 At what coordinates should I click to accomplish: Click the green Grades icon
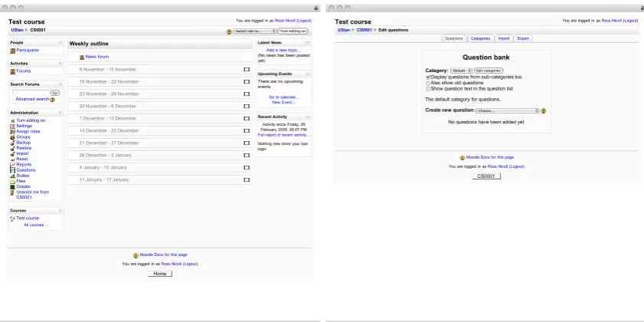point(13,187)
